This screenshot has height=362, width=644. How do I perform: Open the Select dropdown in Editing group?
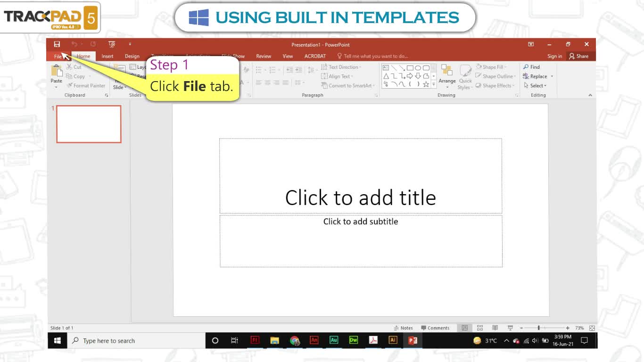(535, 86)
